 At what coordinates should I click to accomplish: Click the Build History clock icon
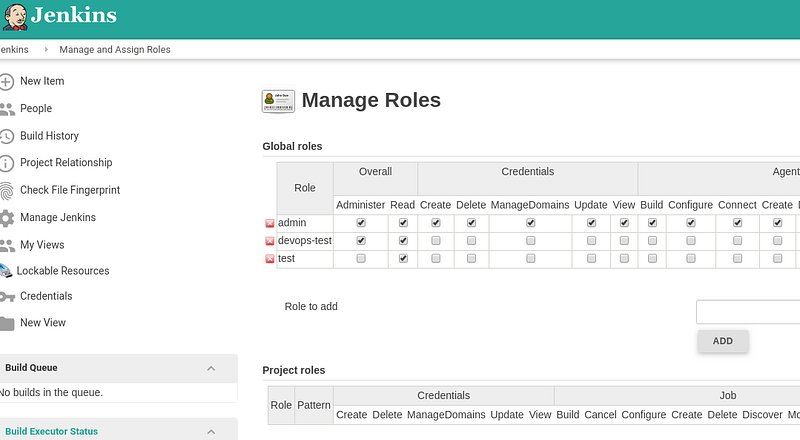point(6,136)
